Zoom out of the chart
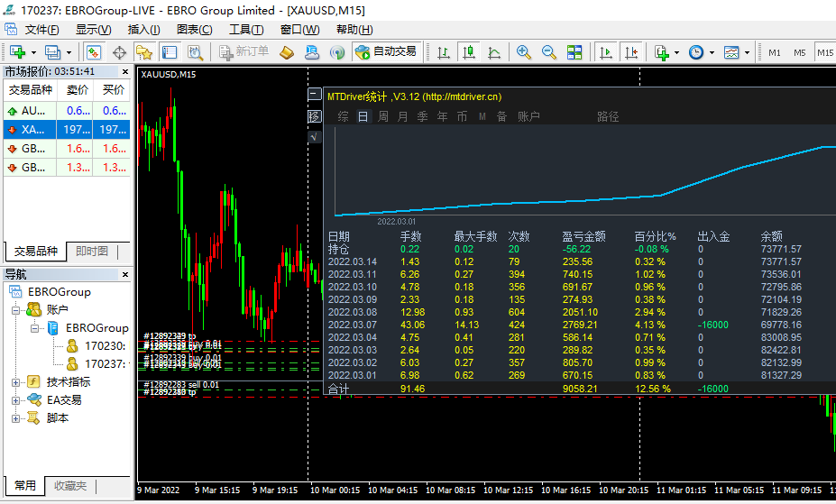Screen dimensions: 836x504 click(548, 51)
